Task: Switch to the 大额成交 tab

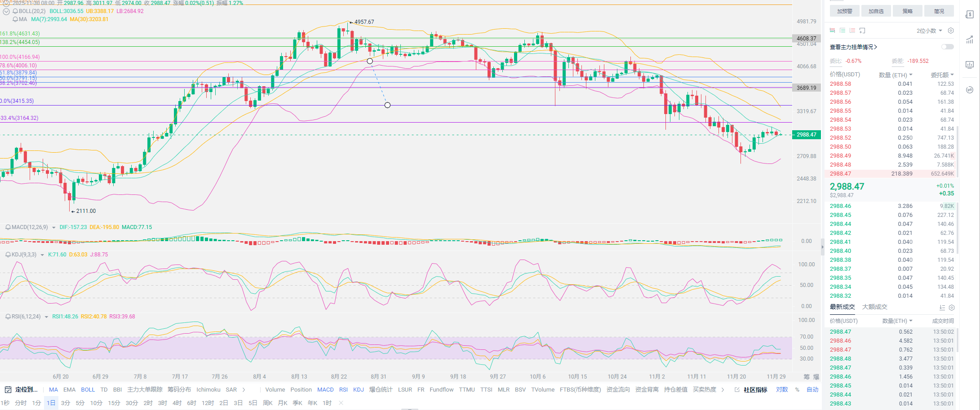Action: click(874, 307)
